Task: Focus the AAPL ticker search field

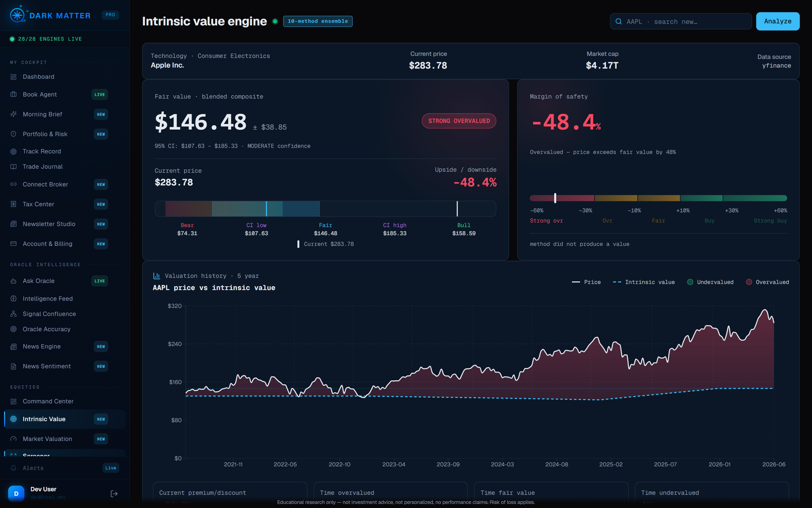Action: pos(680,22)
